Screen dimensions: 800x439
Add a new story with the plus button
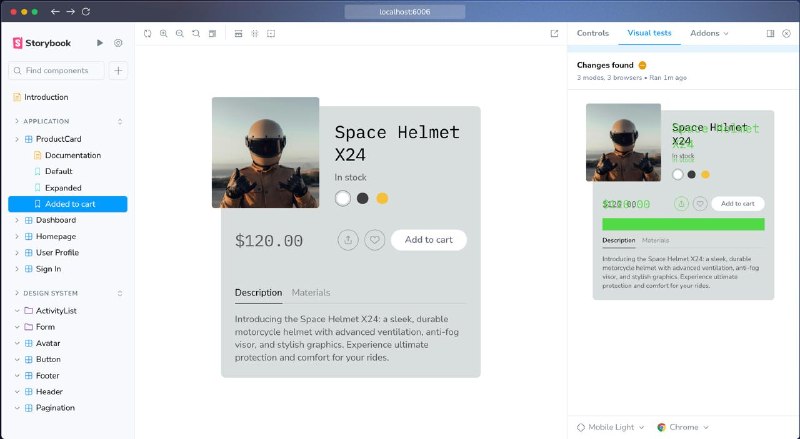click(118, 70)
